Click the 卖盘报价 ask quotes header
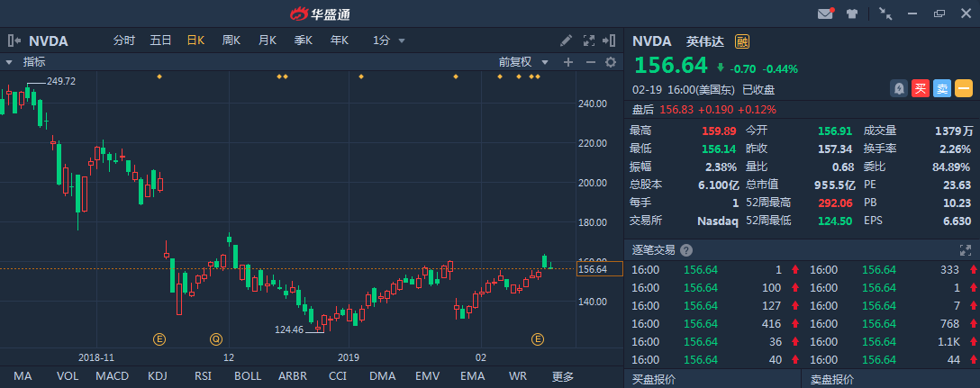 [832, 379]
